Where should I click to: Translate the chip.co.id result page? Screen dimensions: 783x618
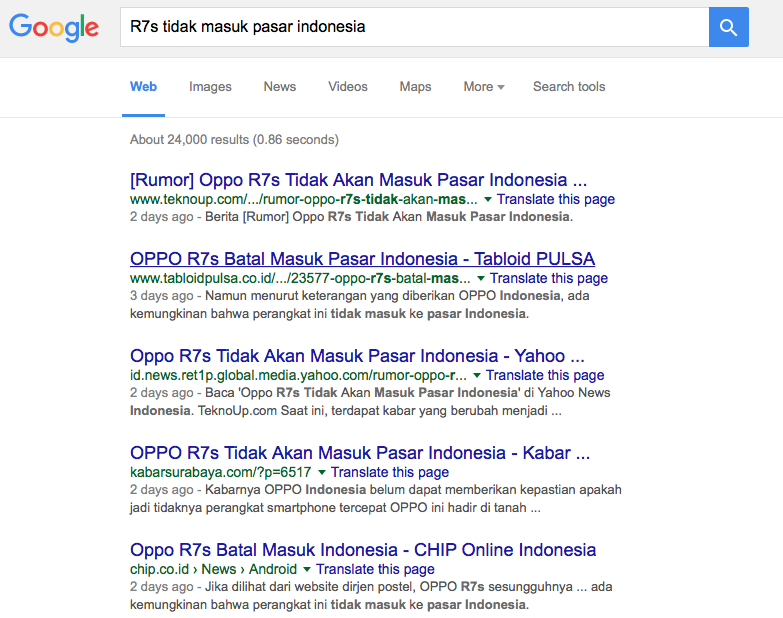(376, 569)
